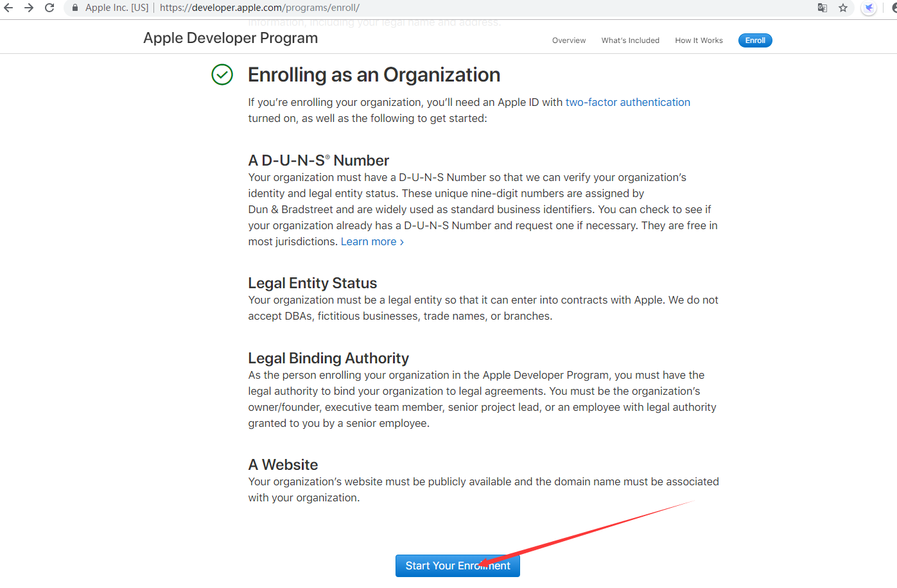Click the padlock site security icon
897x588 pixels.
click(75, 8)
